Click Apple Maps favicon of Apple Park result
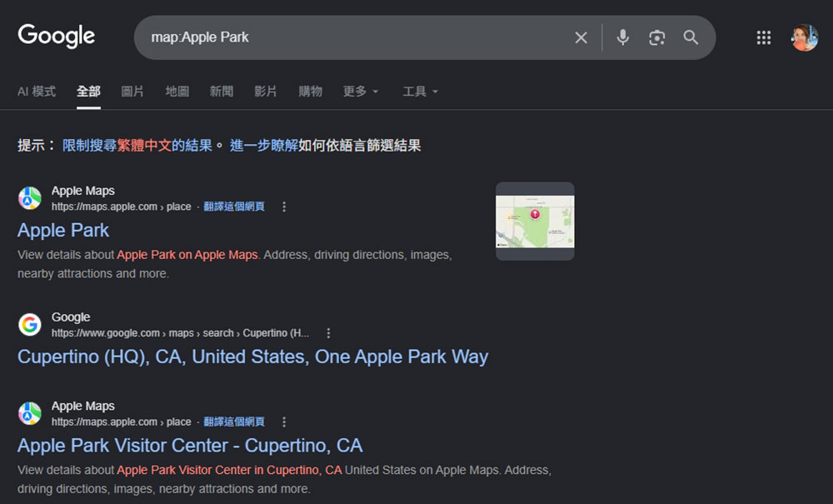 tap(30, 198)
